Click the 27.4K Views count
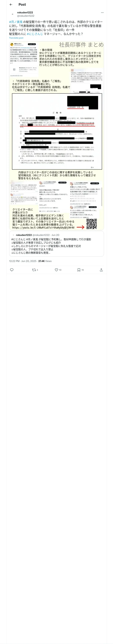The image size is (113, 644). [45, 261]
